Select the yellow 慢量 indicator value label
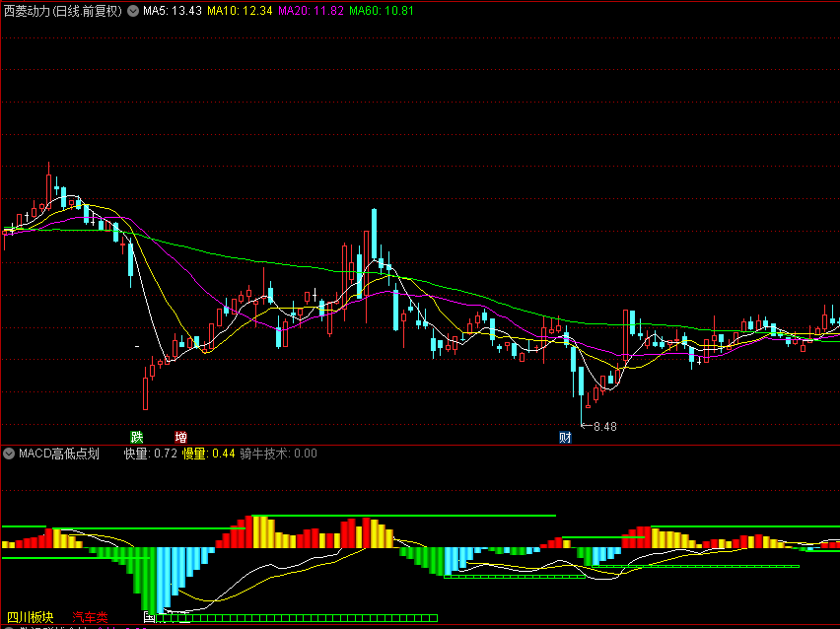Viewport: 840px width, 629px height. [x=208, y=454]
